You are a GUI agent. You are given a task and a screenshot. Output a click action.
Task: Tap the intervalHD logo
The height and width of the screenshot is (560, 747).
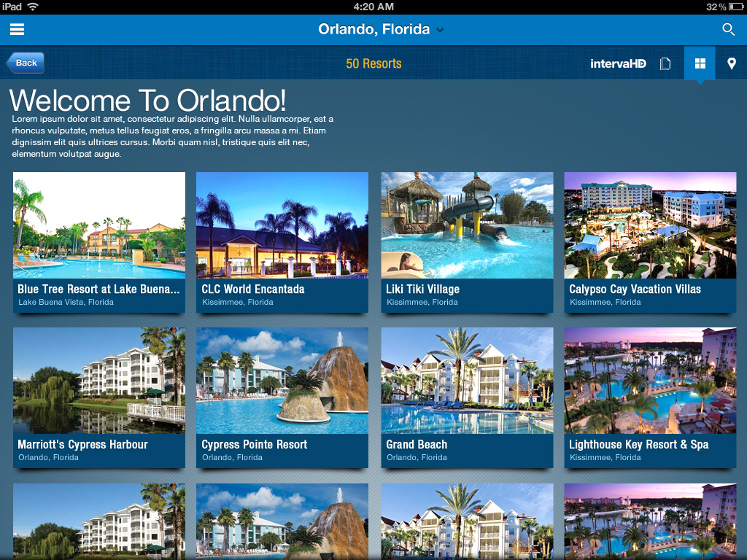[x=618, y=63]
